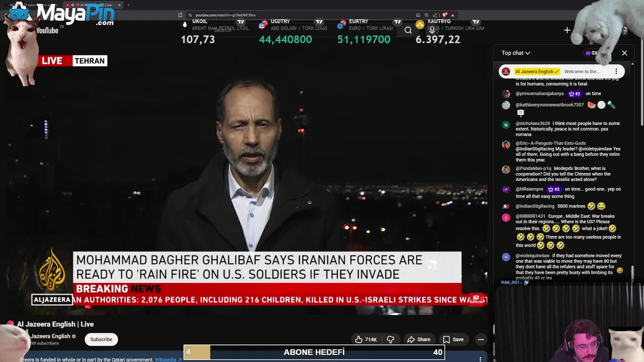Subscribe to Al Jazeera English

point(101,339)
